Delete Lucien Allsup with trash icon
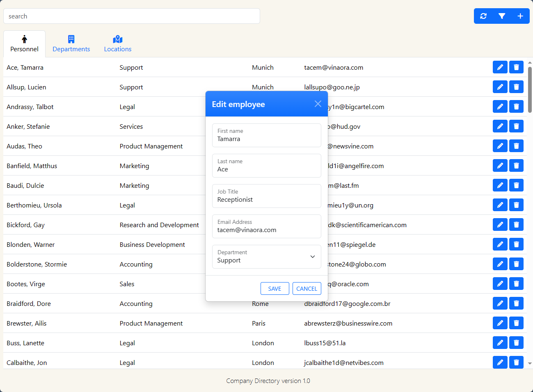The image size is (533, 392). click(x=516, y=87)
